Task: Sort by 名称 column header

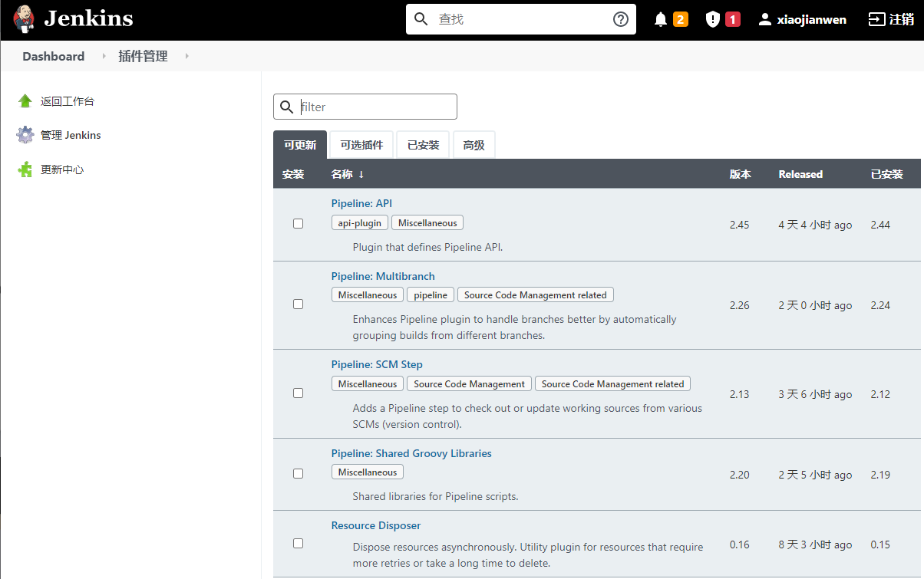Action: [x=348, y=174]
